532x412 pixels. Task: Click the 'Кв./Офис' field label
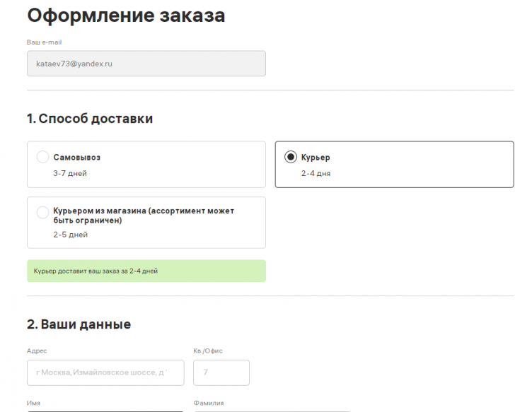208,351
